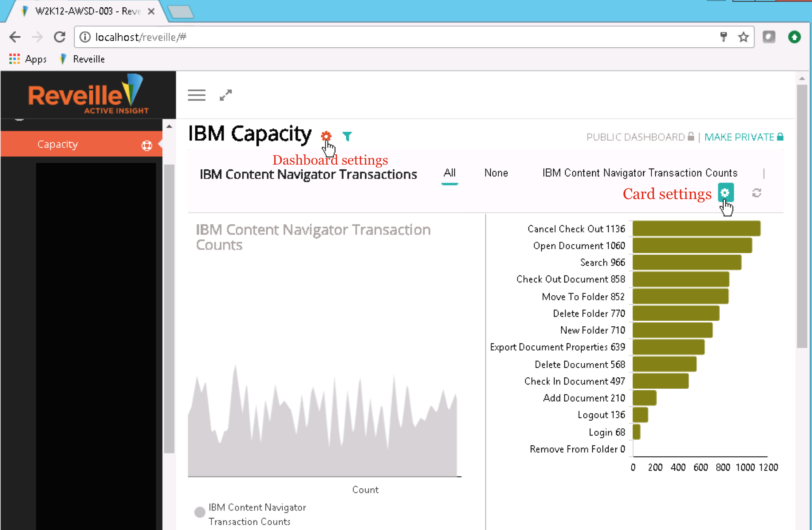Click the Check Out Document 858 bar
812x530 pixels.
point(681,279)
